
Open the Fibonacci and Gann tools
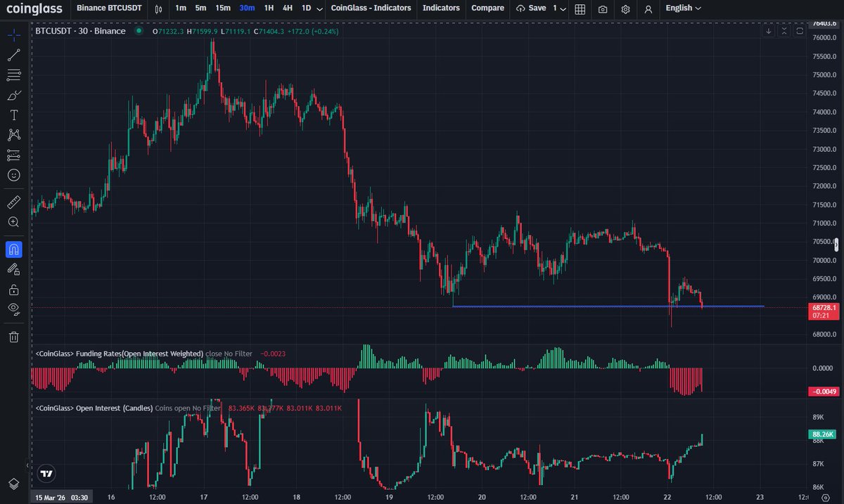tap(13, 75)
